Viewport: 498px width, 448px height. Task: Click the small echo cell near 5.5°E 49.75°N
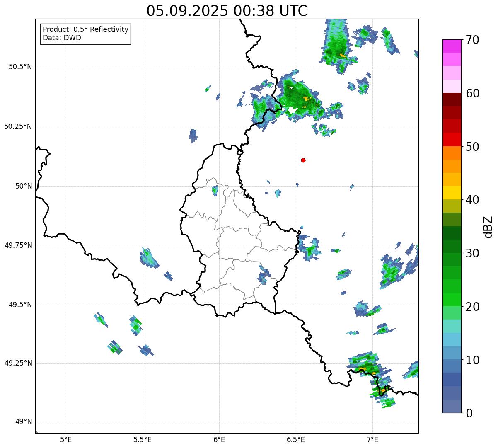[x=149, y=258]
